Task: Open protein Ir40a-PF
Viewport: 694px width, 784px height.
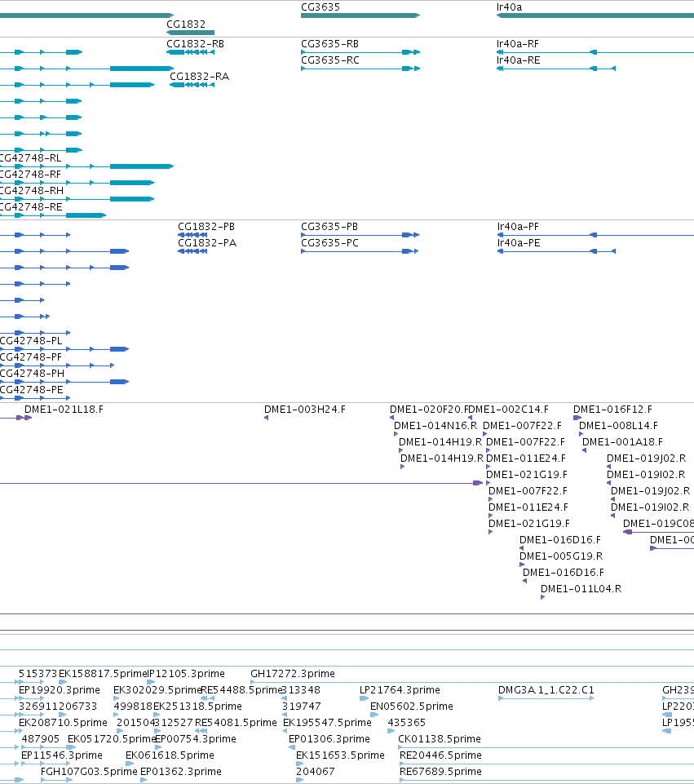Action: 518,227
